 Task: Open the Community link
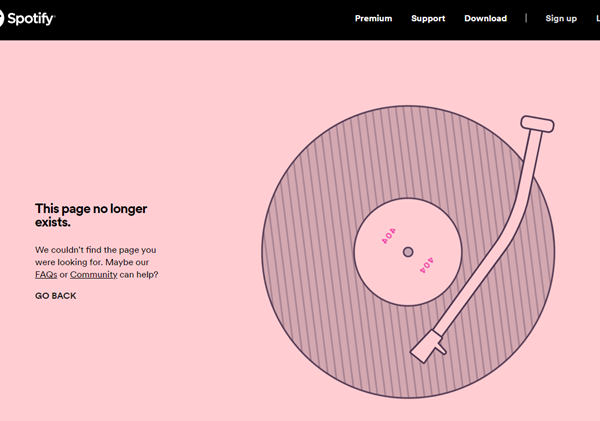click(93, 274)
